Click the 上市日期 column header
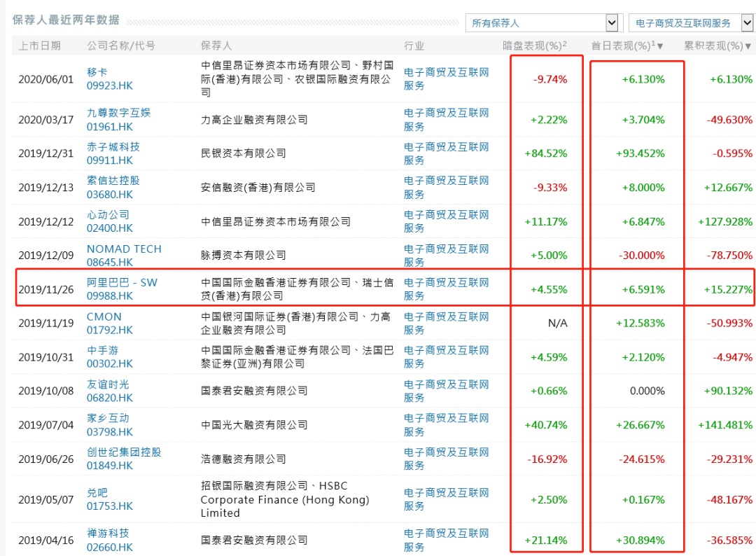 click(39, 46)
